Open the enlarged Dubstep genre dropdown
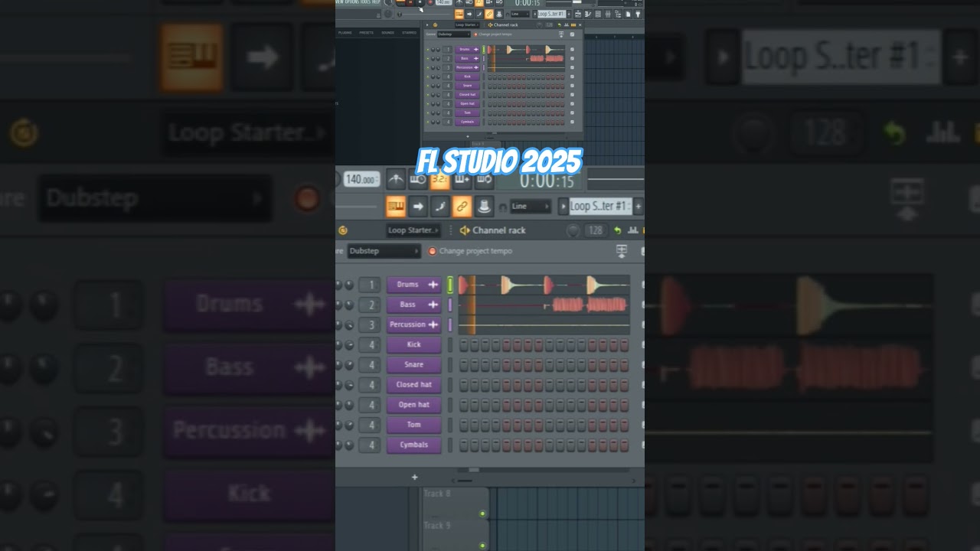The image size is (980, 551). (x=384, y=251)
